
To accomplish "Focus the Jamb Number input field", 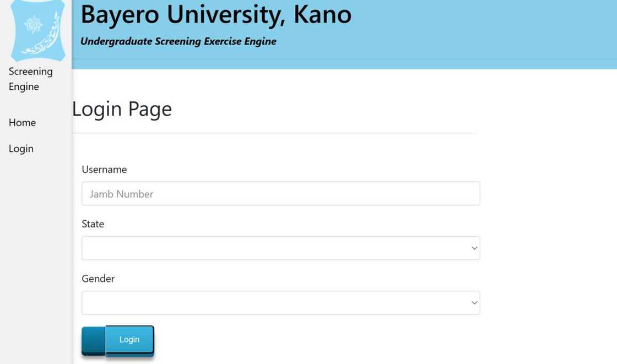I will (280, 194).
